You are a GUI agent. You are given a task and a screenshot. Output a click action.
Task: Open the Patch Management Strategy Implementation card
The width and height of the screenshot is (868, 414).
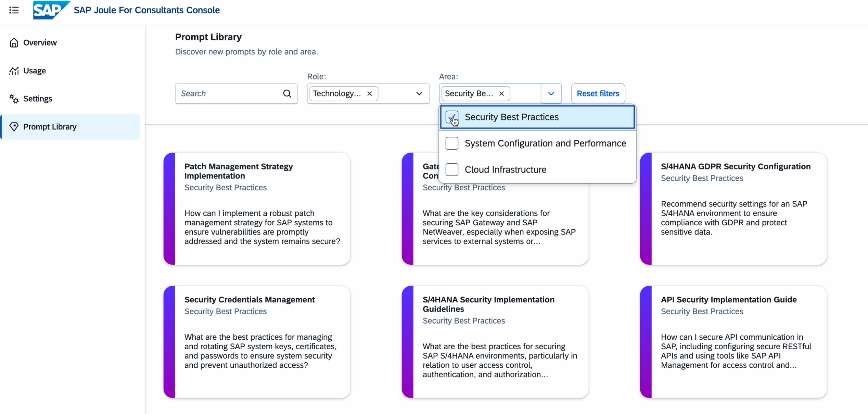click(x=257, y=209)
